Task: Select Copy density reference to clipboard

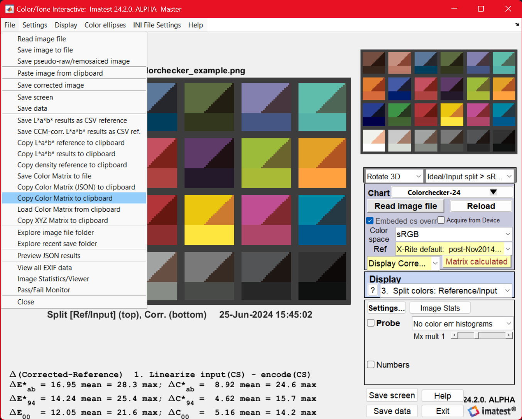Action: tap(74, 165)
